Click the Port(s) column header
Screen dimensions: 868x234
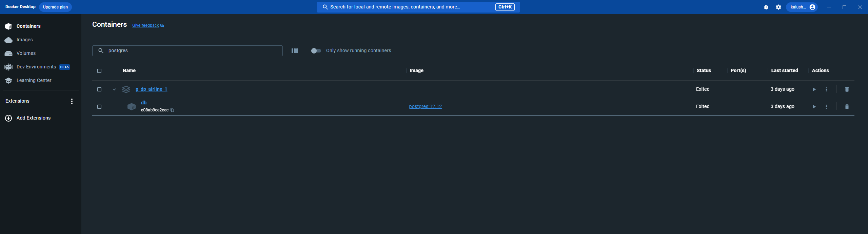point(738,70)
